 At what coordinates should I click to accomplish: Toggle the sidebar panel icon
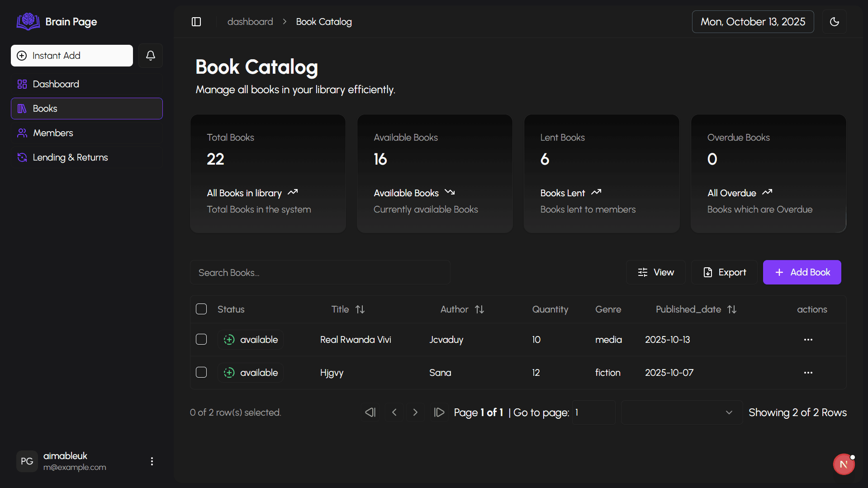[x=196, y=22]
